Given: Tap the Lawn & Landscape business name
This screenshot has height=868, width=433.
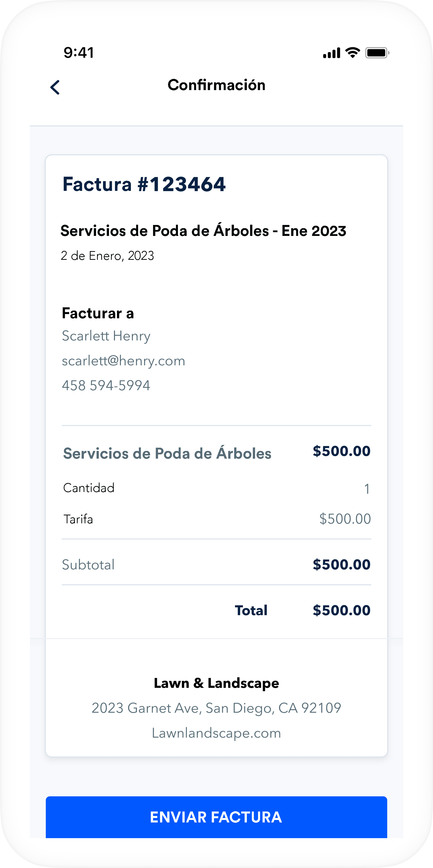Looking at the screenshot, I should pos(216,683).
